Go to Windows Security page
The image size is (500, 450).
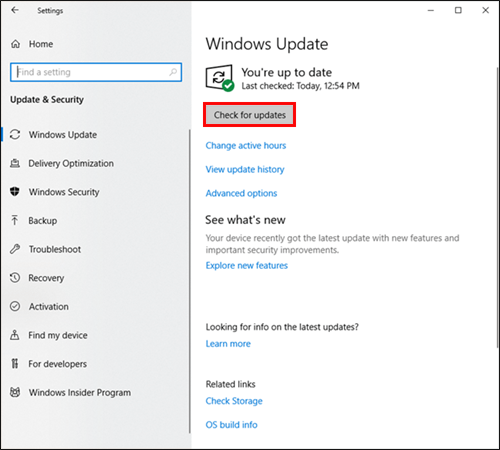pyautogui.click(x=64, y=192)
